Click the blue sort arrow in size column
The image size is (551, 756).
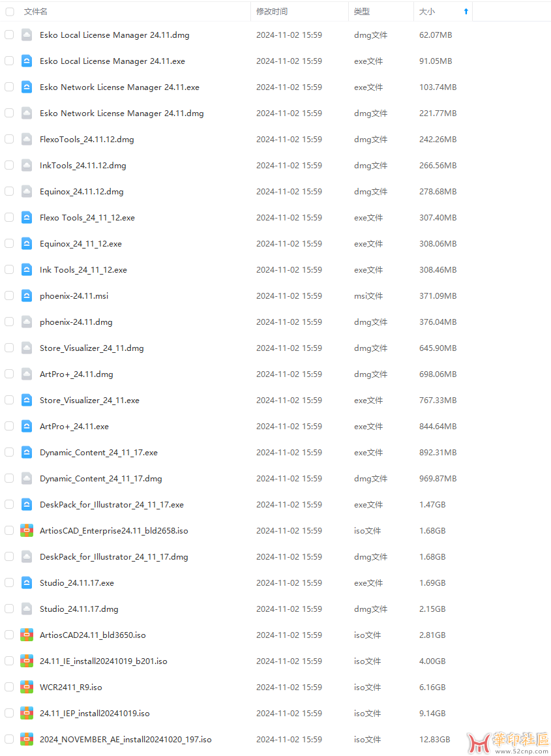point(466,12)
